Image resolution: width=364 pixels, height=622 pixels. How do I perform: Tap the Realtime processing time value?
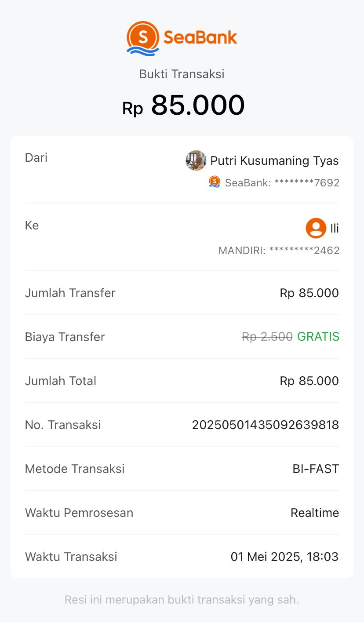[315, 513]
